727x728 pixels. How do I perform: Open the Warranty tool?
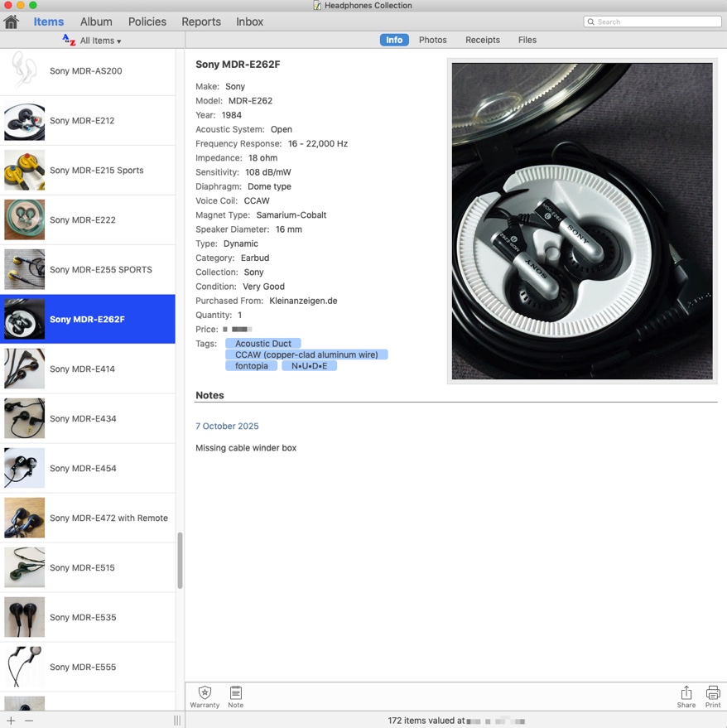(205, 697)
